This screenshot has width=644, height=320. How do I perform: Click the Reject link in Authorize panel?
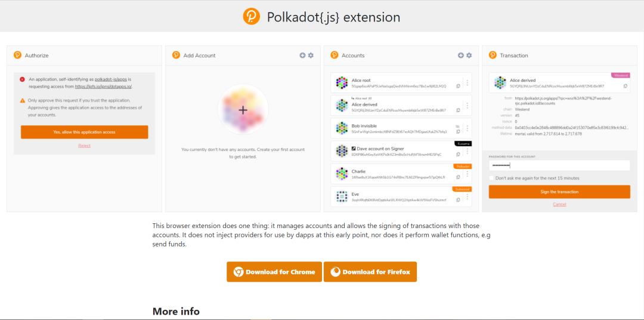[x=84, y=146]
